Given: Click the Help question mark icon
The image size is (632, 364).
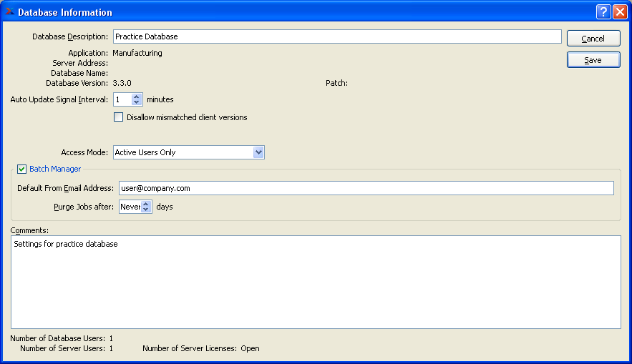Looking at the screenshot, I should click(603, 12).
